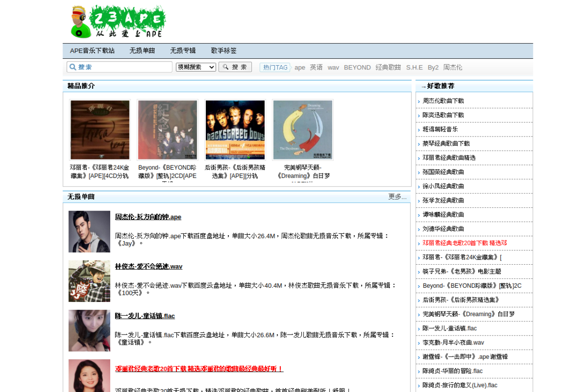Screen dimensions: 588x392
Task: Focus the 搜索 text input field
Action: point(119,67)
